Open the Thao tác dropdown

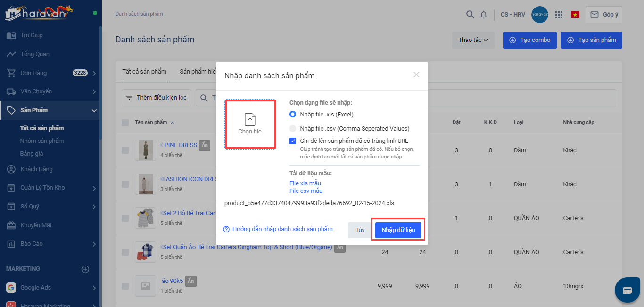(473, 40)
